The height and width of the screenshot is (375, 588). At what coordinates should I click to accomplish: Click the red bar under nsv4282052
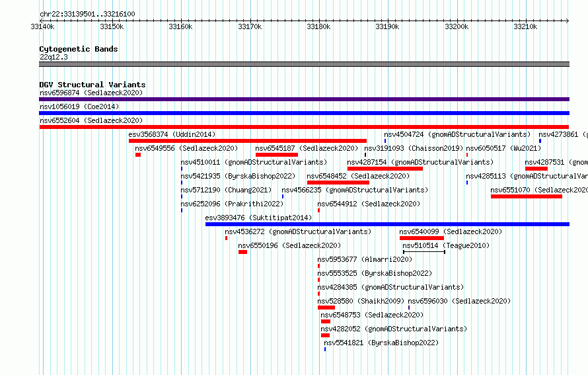coord(326,335)
